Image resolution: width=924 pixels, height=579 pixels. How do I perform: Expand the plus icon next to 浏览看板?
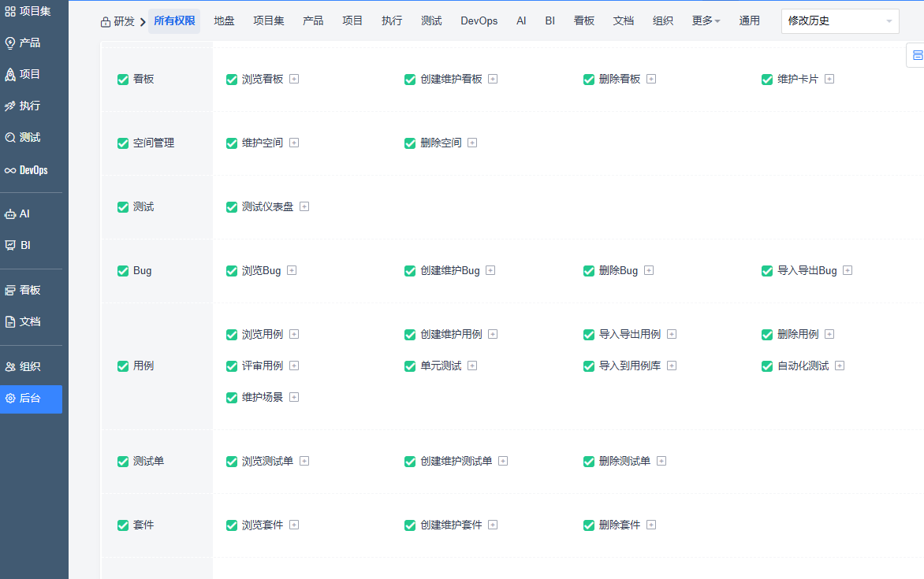tap(294, 79)
